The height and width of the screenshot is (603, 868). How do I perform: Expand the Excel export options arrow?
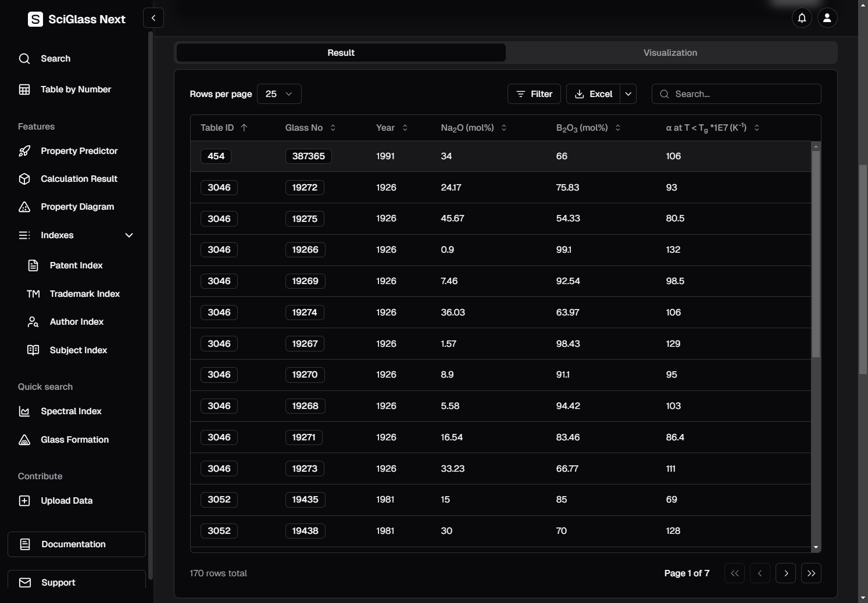pyautogui.click(x=628, y=94)
